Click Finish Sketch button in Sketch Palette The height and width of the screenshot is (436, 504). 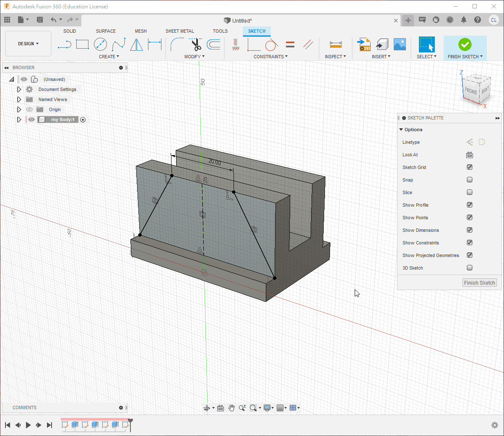tap(479, 283)
